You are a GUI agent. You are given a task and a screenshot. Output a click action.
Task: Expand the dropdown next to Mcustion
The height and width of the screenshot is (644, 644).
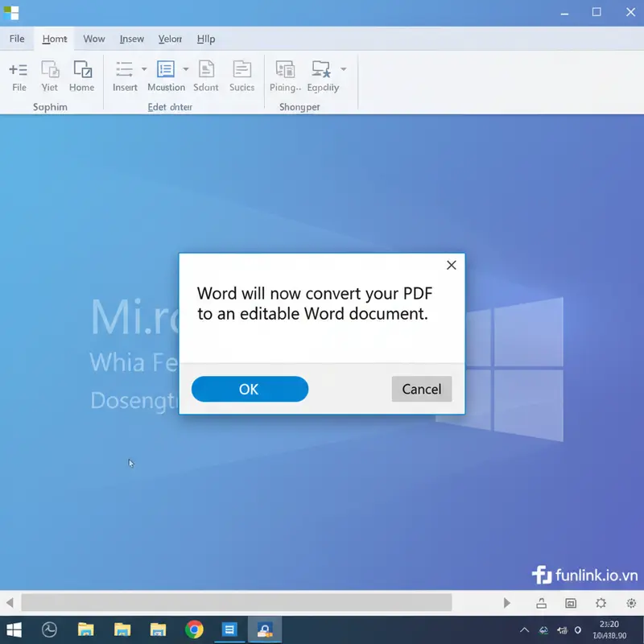point(184,68)
